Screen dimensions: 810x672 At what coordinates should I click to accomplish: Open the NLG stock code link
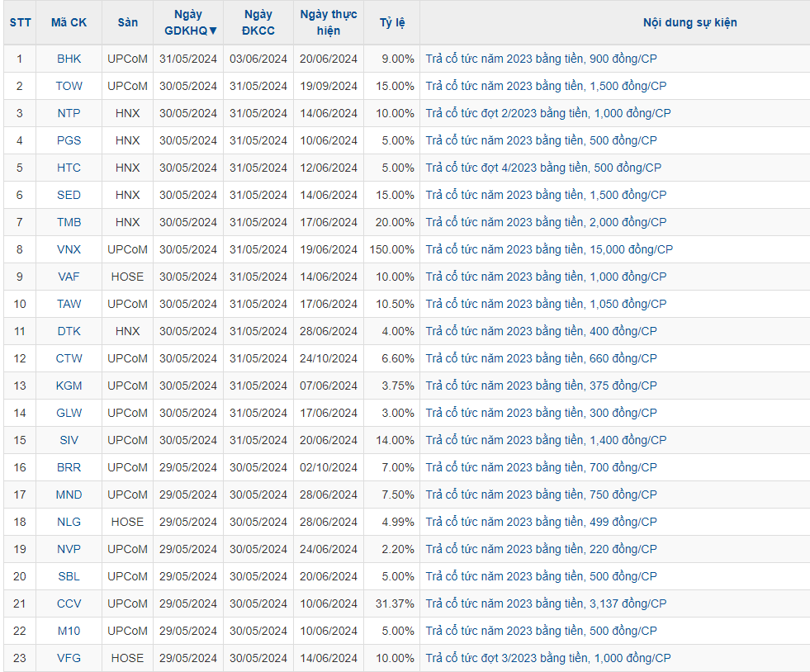[69, 522]
